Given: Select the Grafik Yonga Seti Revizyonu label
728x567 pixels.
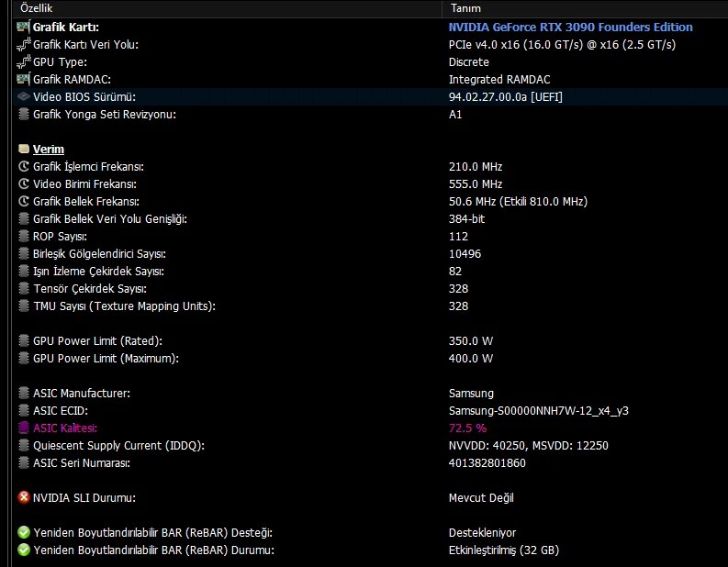Looking at the screenshot, I should [x=105, y=115].
